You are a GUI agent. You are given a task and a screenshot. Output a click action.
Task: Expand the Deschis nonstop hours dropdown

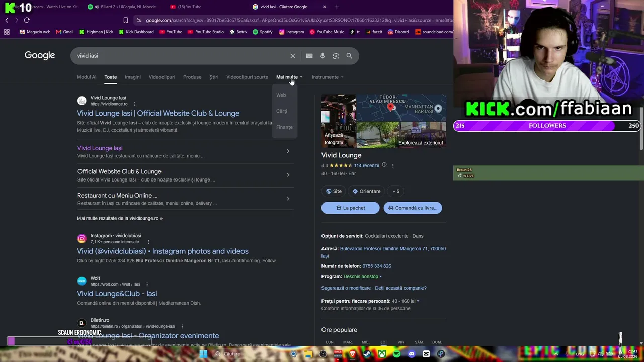coord(363,276)
